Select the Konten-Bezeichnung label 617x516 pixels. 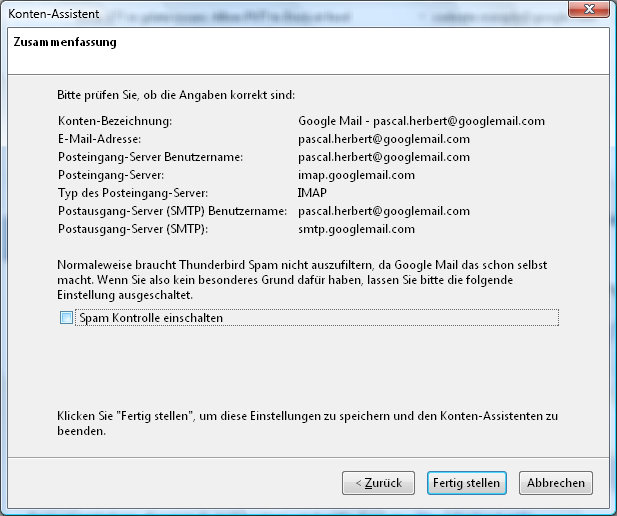coord(115,121)
